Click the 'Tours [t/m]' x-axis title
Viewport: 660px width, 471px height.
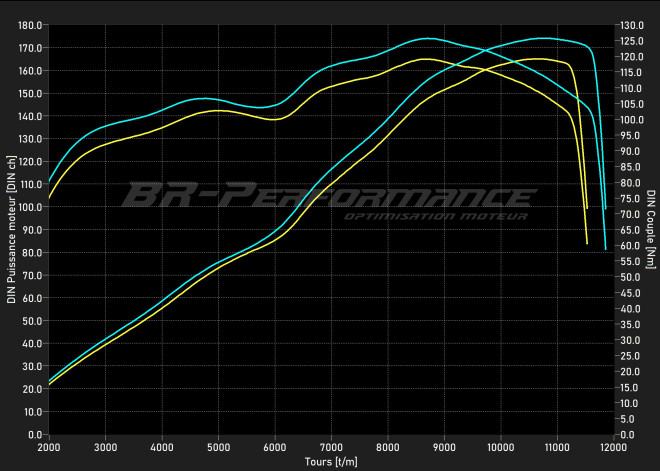click(x=330, y=462)
